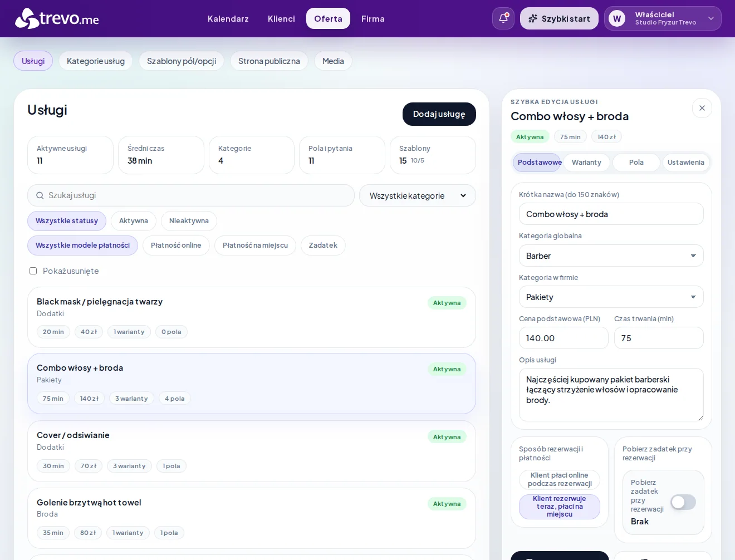The height and width of the screenshot is (560, 735).
Task: Open the Cover / odsiwianie service
Action: (252, 451)
